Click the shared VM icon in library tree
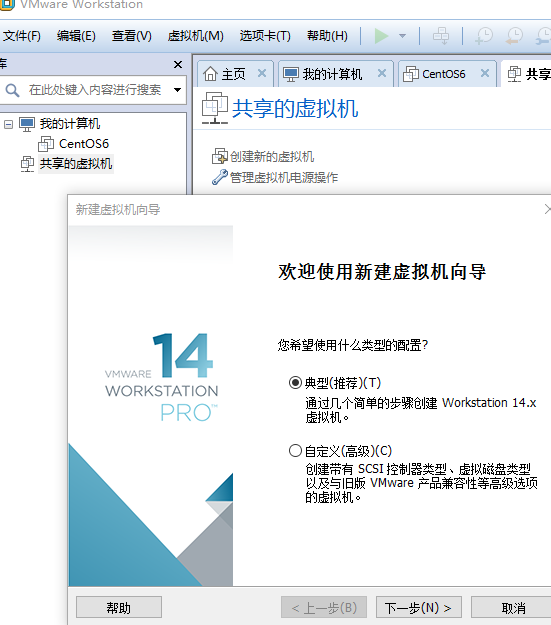The image size is (551, 625). tap(27, 164)
